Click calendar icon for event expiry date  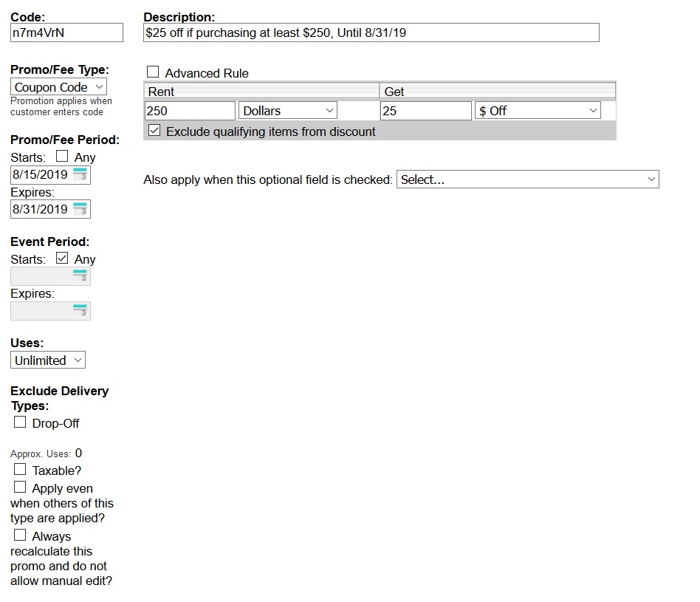point(80,311)
